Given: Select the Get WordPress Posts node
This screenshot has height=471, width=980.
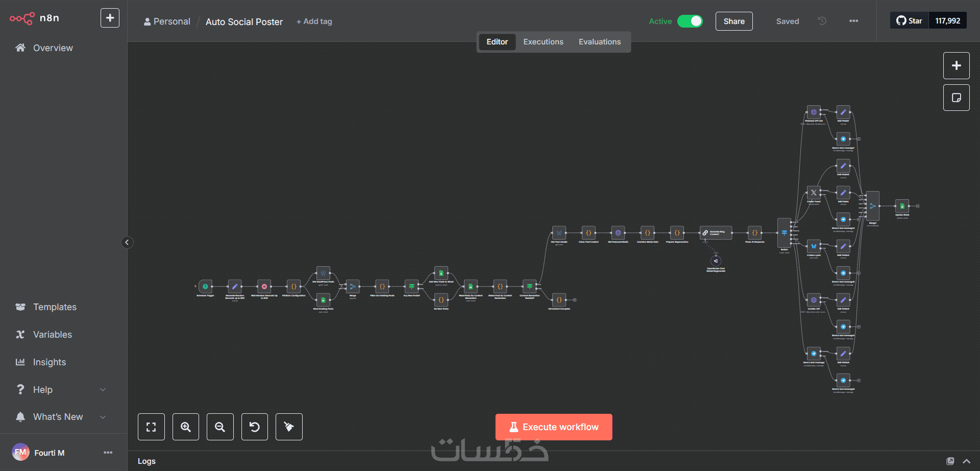Looking at the screenshot, I should click(x=323, y=273).
